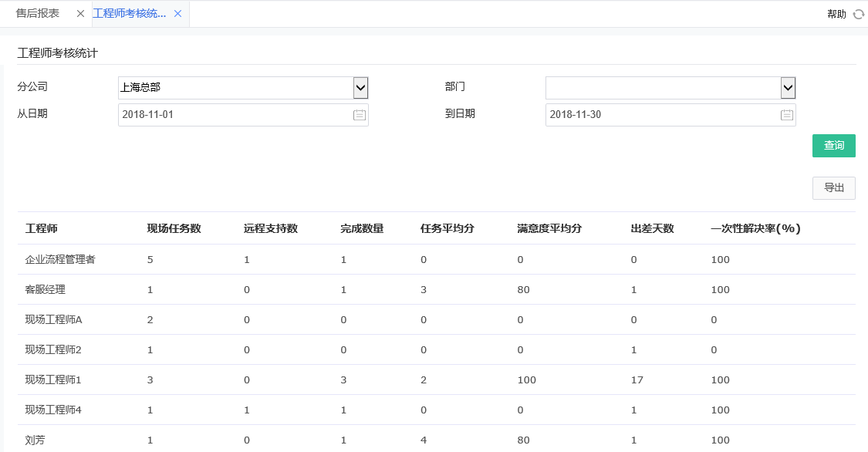Click the refresh icon in top right corner

pos(860,13)
